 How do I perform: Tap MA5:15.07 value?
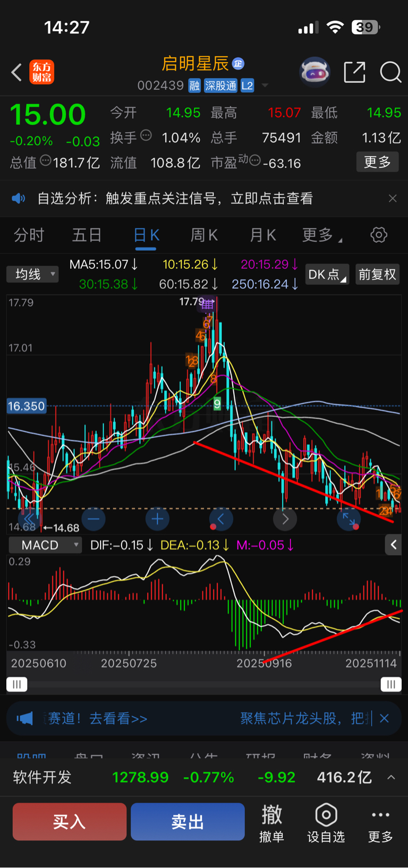(104, 264)
